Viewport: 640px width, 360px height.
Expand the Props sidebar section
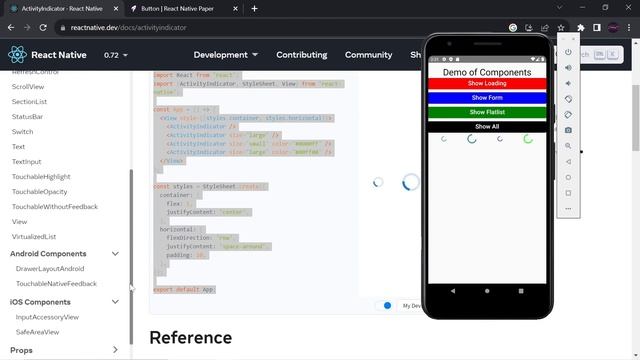[115, 350]
